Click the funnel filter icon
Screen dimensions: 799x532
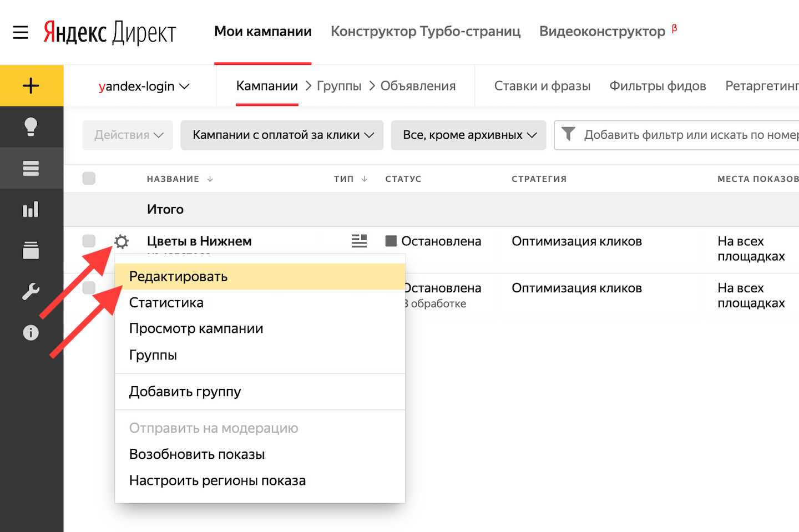tap(568, 134)
